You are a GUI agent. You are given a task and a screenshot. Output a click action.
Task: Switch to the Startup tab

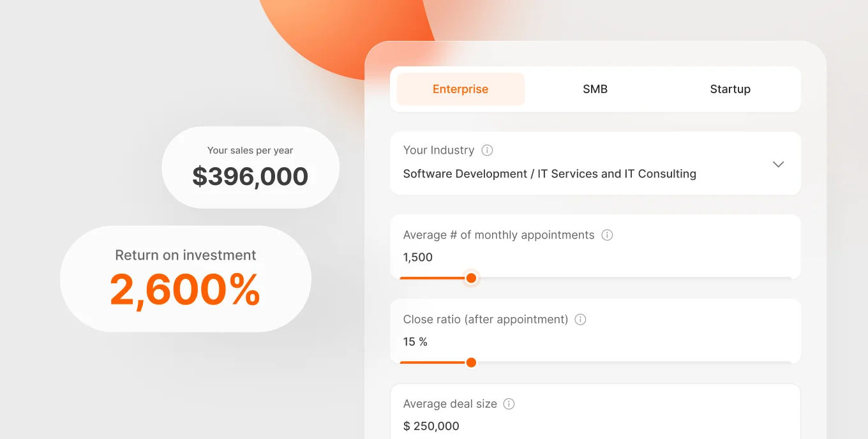[730, 89]
